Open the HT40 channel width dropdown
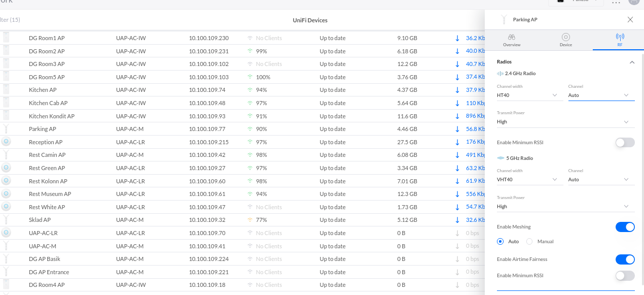This screenshot has width=644, height=295. tap(530, 95)
